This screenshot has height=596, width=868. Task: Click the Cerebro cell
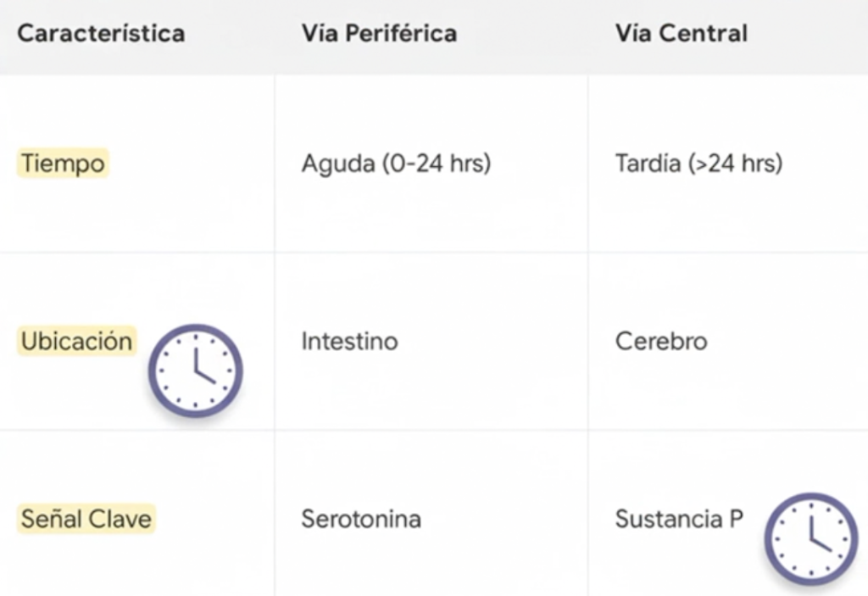[x=661, y=342]
